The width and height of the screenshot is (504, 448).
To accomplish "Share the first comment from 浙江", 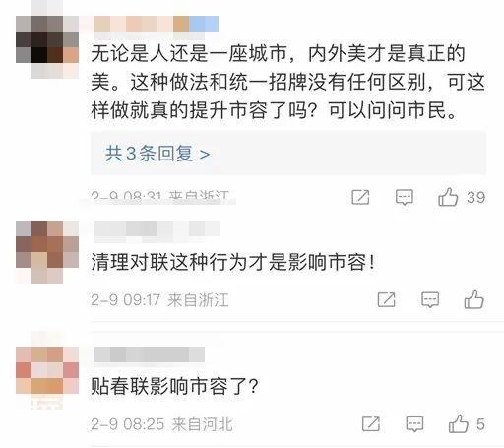I will 360,197.
